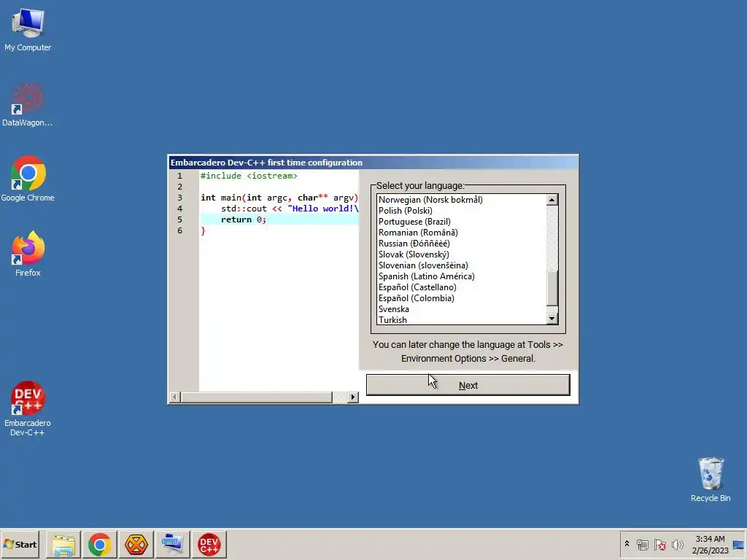747x560 pixels.
Task: Click the first time configuration title bar
Action: tap(373, 163)
